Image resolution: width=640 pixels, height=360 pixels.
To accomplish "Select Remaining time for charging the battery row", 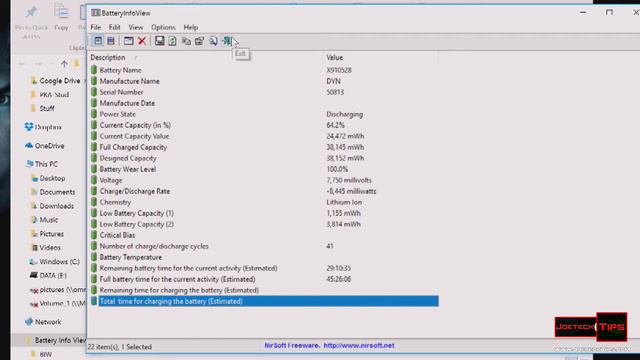I will point(264,290).
